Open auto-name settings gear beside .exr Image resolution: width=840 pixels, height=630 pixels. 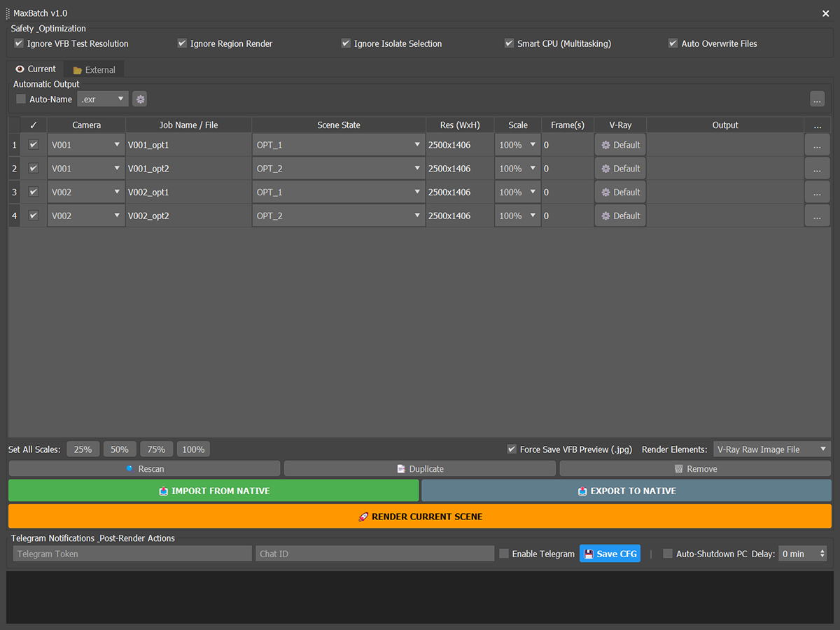tap(141, 99)
